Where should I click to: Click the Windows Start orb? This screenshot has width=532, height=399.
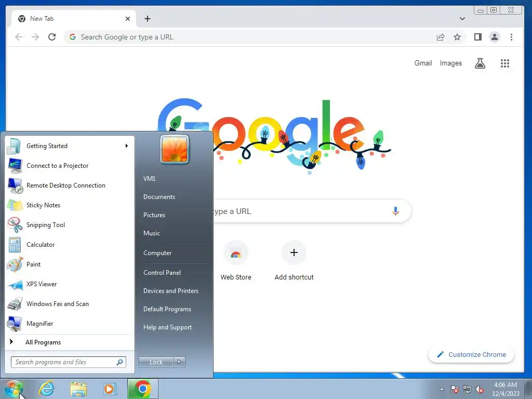coord(13,389)
